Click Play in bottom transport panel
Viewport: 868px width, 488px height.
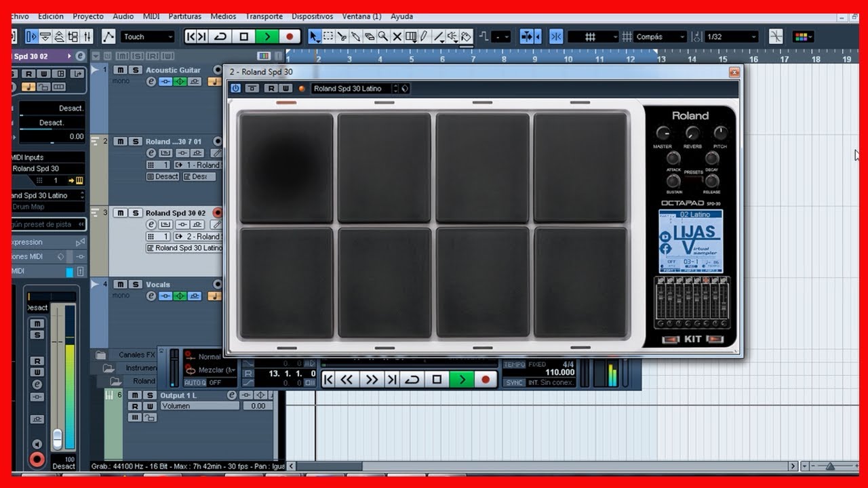(462, 380)
